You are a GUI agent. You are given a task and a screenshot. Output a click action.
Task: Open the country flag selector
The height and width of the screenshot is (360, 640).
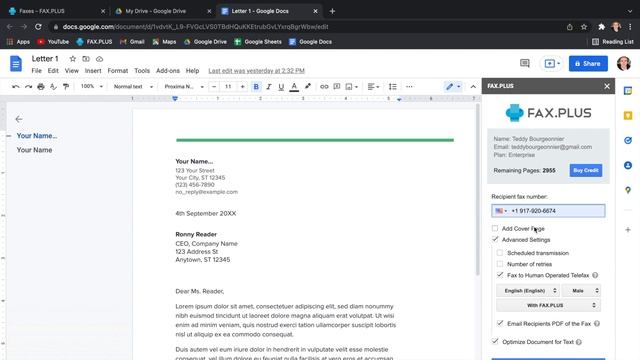tap(501, 211)
